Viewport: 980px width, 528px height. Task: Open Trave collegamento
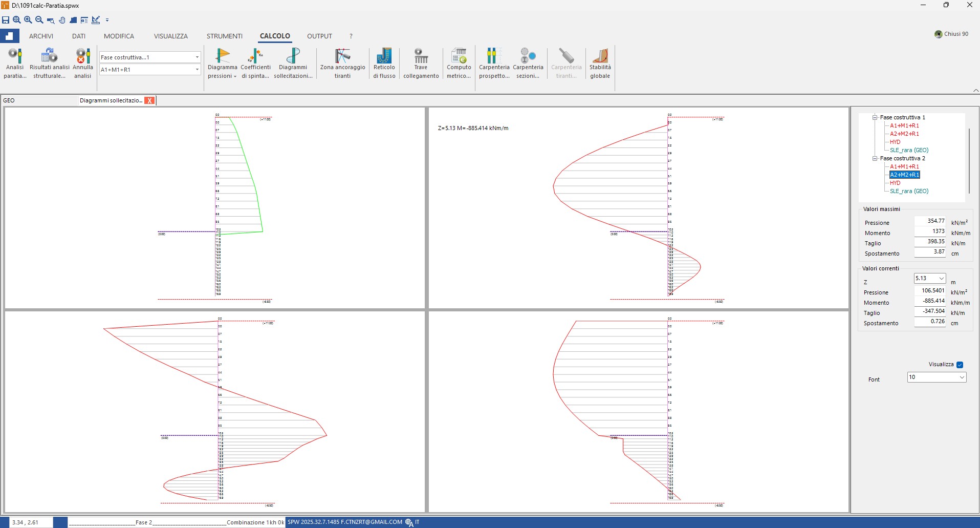tap(421, 64)
